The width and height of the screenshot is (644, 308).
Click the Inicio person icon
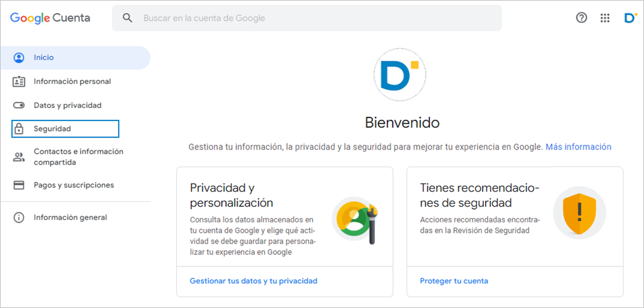tap(19, 58)
